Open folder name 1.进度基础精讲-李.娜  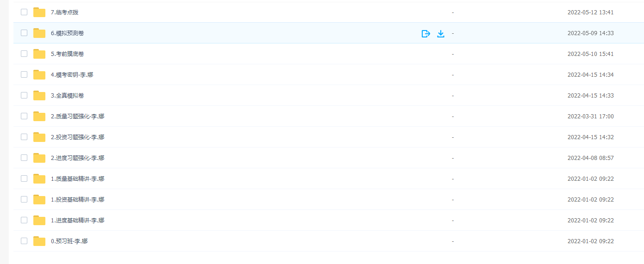point(77,221)
